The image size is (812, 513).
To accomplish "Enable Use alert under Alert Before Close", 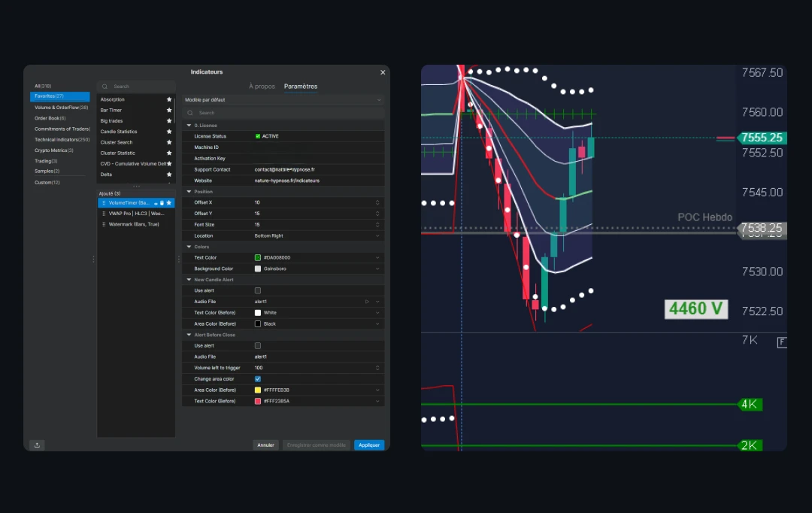I will click(x=258, y=345).
